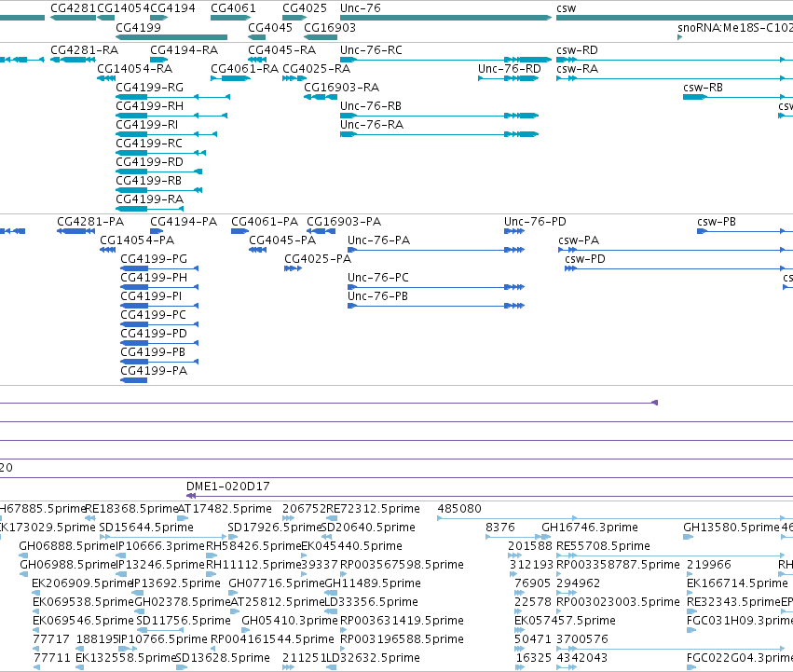Click the Unc-76-RC transcript label
Viewport: 793px width, 672px height.
(x=371, y=50)
